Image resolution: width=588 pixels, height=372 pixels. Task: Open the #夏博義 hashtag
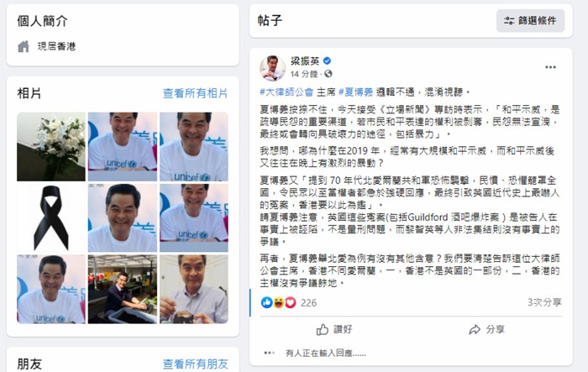355,92
